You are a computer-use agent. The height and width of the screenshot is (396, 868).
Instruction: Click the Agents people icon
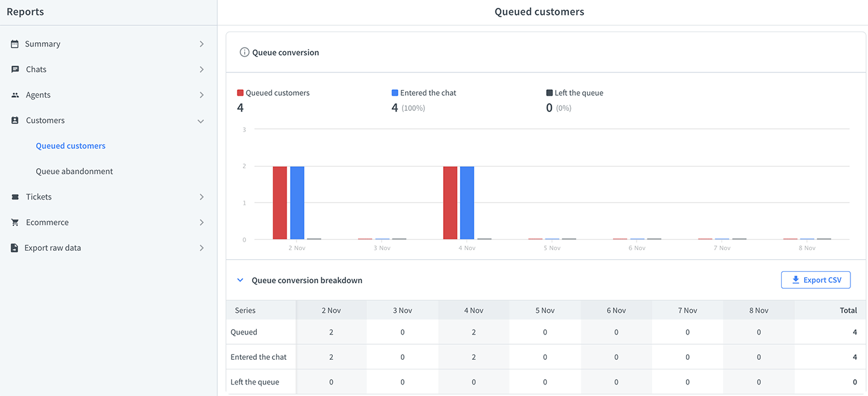click(15, 95)
